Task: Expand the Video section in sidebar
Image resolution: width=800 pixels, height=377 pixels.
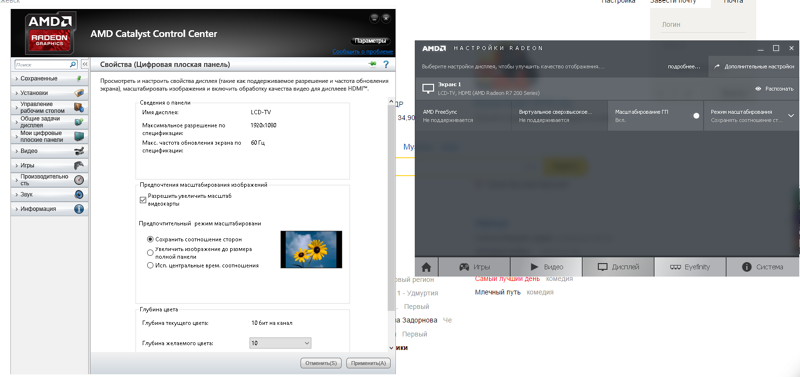Action: (49, 151)
